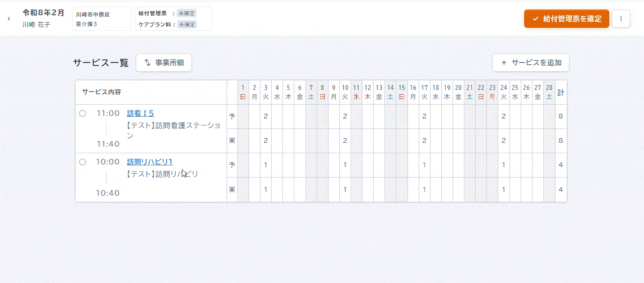Image resolution: width=644 pixels, height=283 pixels.
Task: Click the day 11 column header
Action: (356, 92)
